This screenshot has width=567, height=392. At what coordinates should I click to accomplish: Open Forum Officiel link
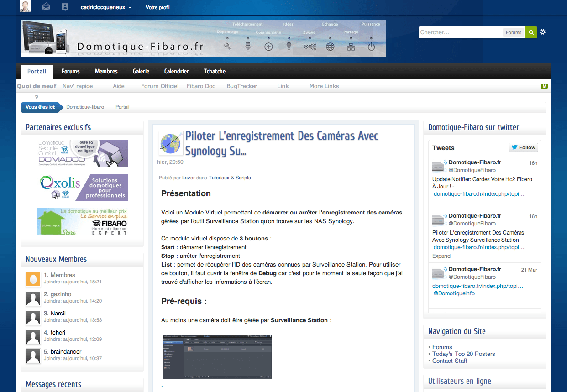pyautogui.click(x=160, y=86)
